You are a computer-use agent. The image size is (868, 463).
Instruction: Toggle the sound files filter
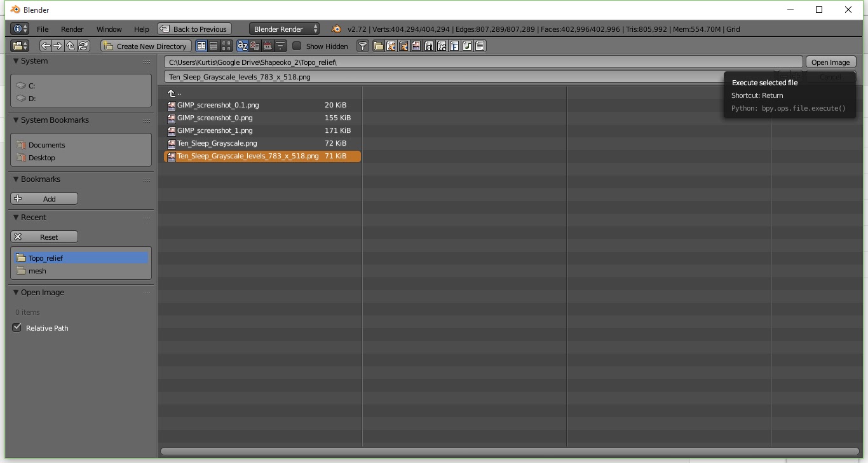467,46
